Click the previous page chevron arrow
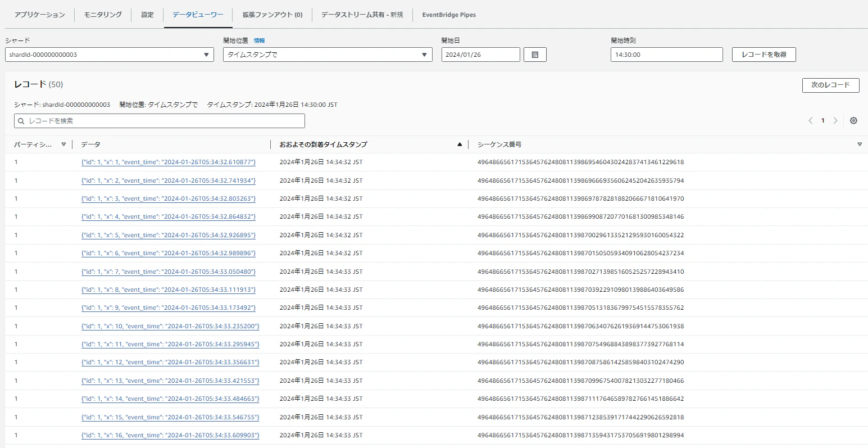The image size is (868, 448). 810,120
